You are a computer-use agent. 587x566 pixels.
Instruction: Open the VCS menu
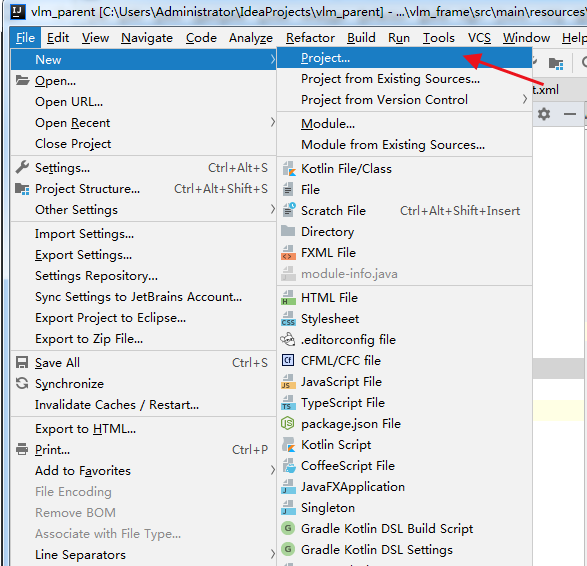pyautogui.click(x=479, y=38)
